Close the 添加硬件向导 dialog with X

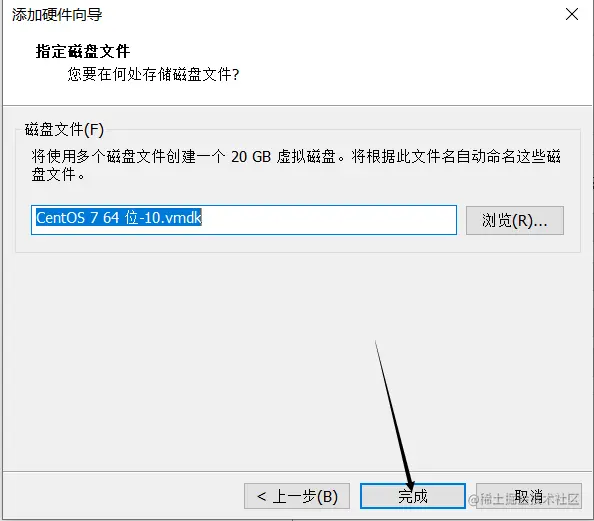click(x=572, y=14)
